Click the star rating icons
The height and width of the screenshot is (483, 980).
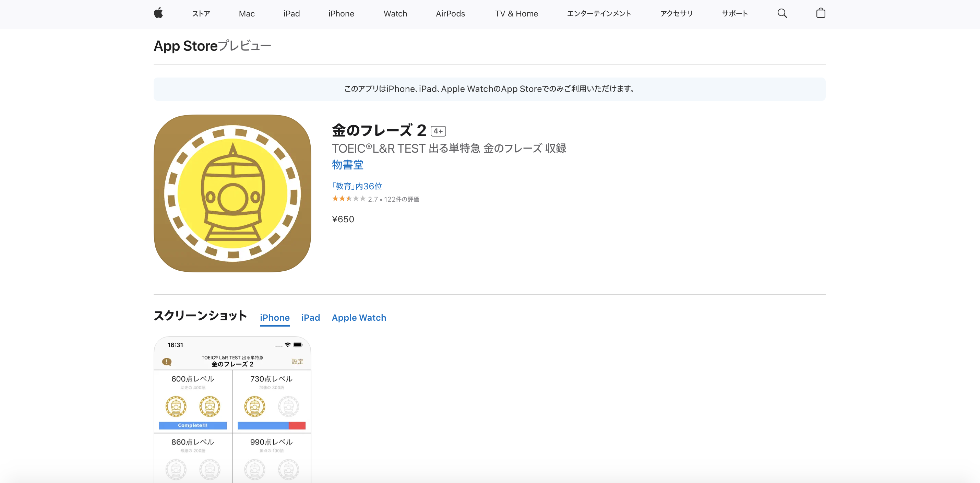349,199
